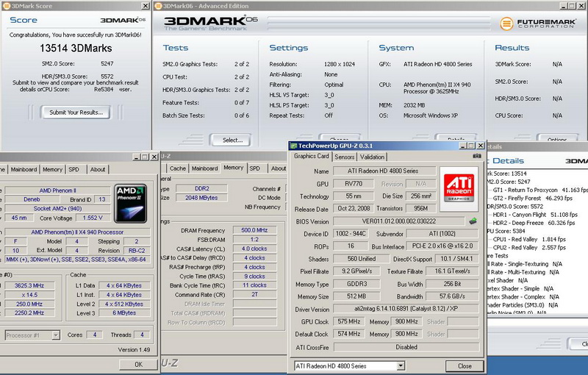Click the CAS# Latency 4.0 clocks value
The width and height of the screenshot is (588, 375).
point(254,249)
